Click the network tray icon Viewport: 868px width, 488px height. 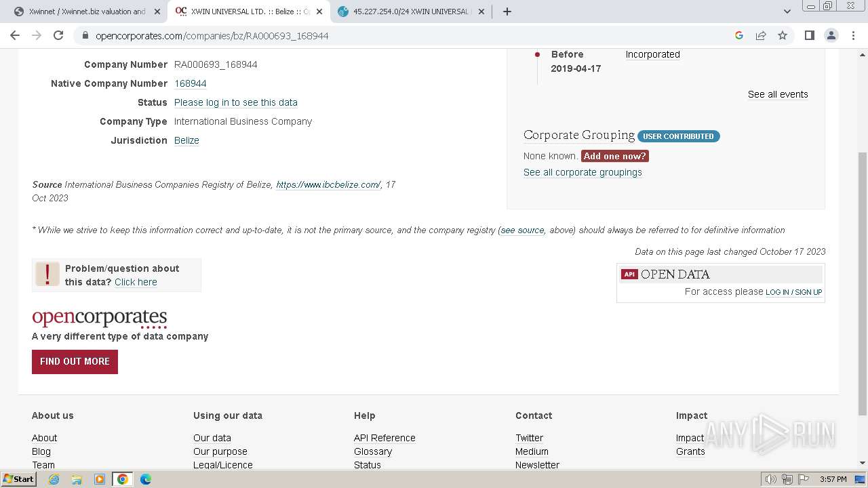pos(787,479)
